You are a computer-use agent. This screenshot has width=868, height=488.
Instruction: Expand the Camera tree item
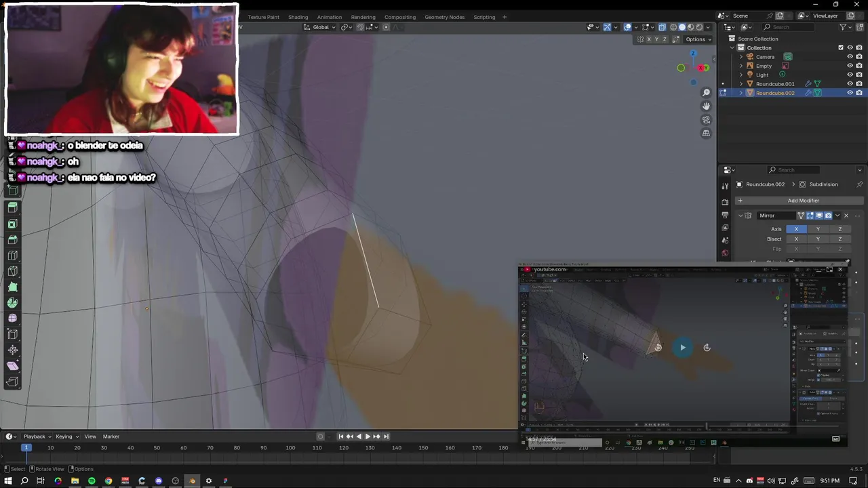click(x=741, y=57)
